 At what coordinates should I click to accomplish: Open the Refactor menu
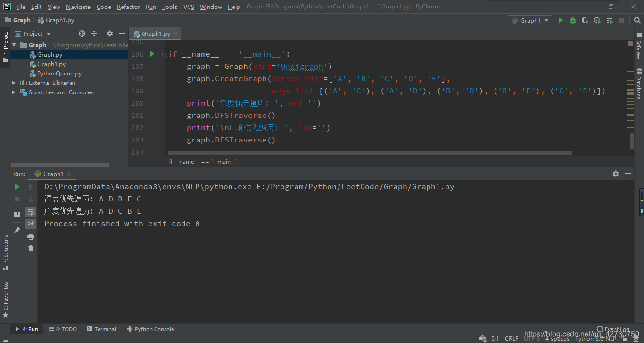[x=128, y=7]
